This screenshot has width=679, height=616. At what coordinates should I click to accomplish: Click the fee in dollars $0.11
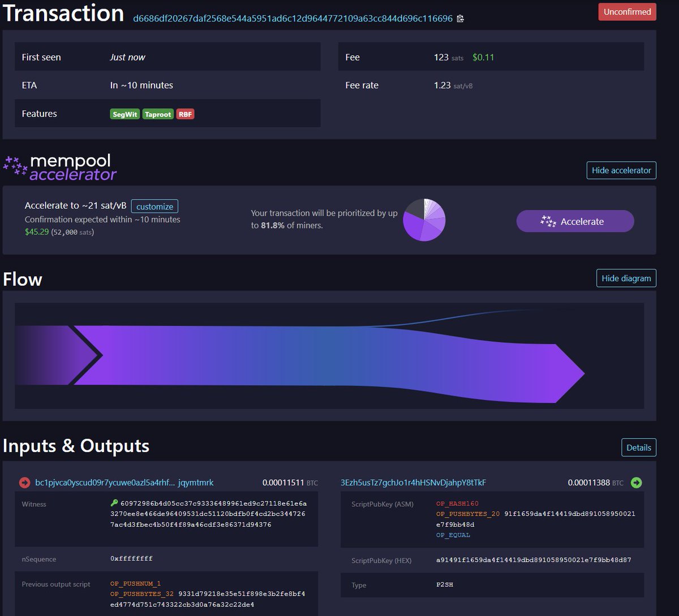(483, 57)
